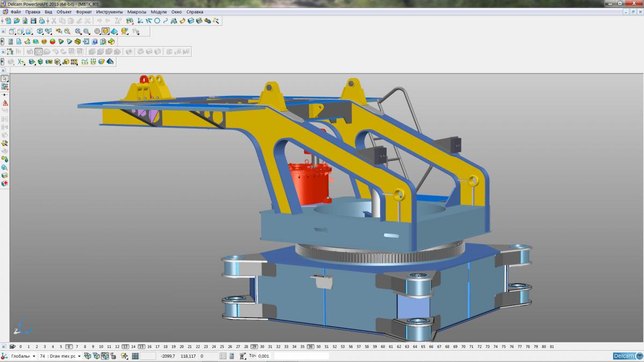
Task: Click the New model icon
Action: click(9, 20)
